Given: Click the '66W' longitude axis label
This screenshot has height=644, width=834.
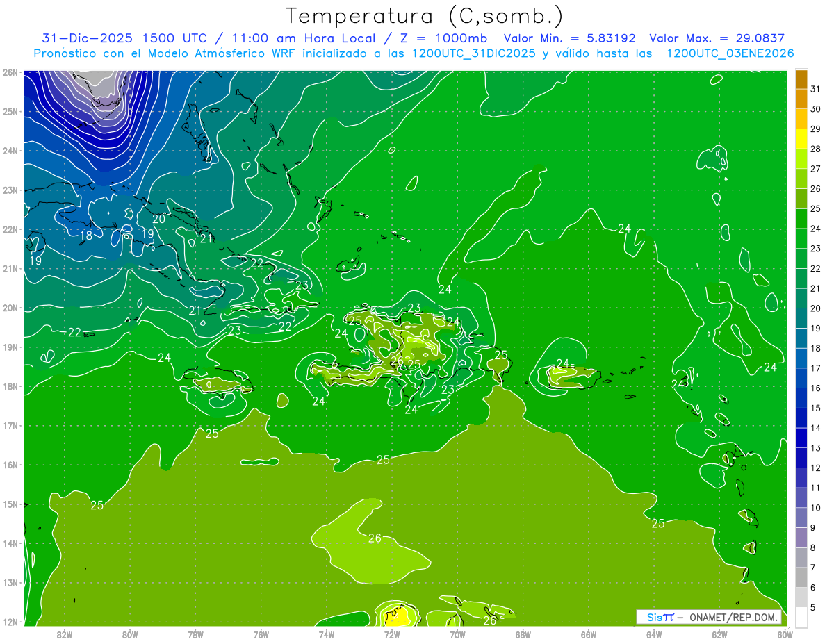Looking at the screenshot, I should click(x=588, y=634).
